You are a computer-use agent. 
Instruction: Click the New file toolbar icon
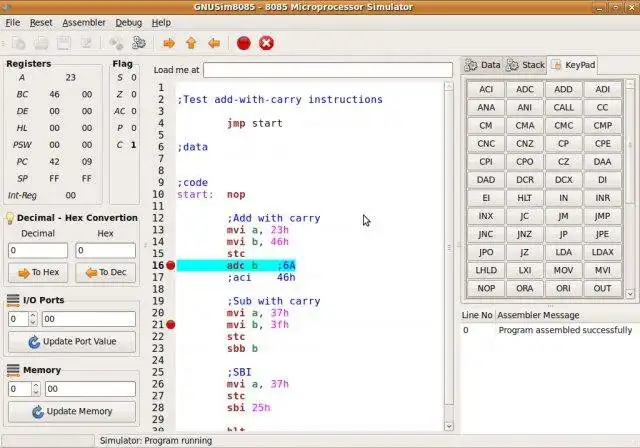18,43
